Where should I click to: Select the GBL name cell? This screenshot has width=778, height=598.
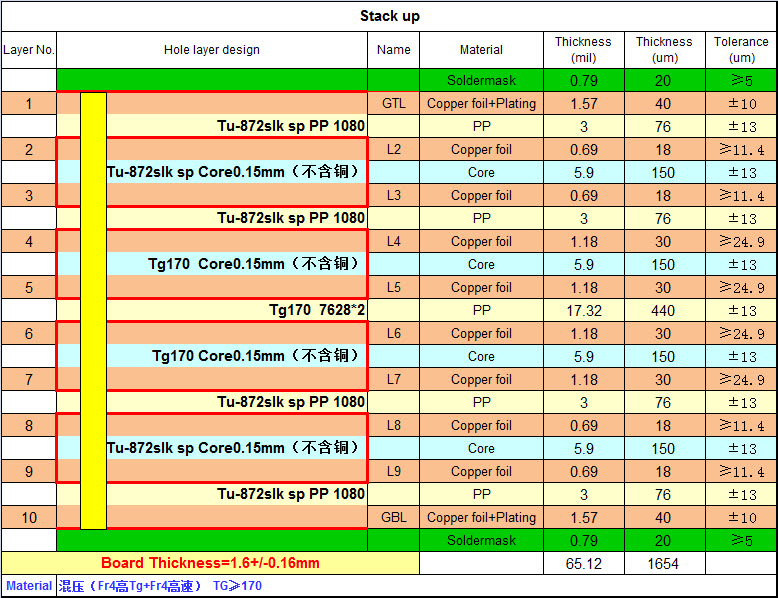[x=394, y=518]
